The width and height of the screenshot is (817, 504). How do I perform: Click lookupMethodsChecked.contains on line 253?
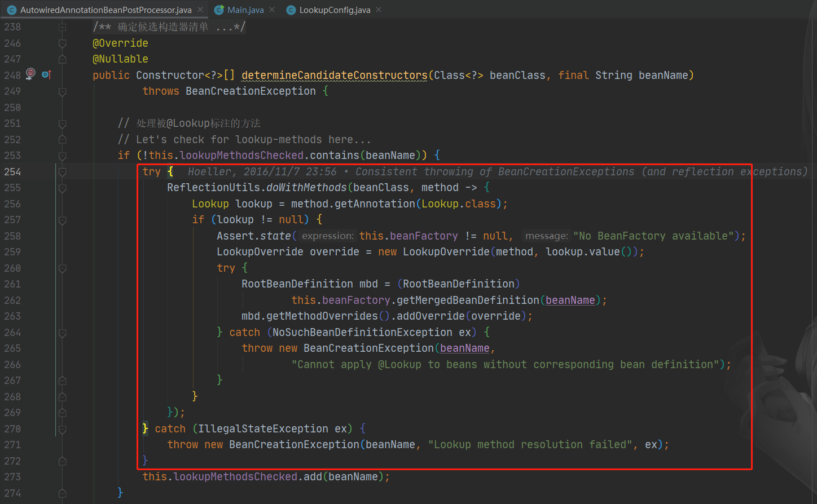pyautogui.click(x=270, y=156)
